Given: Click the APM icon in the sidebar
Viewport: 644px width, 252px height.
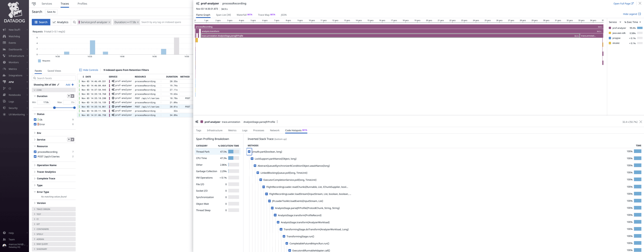Looking at the screenshot, I should (4, 82).
